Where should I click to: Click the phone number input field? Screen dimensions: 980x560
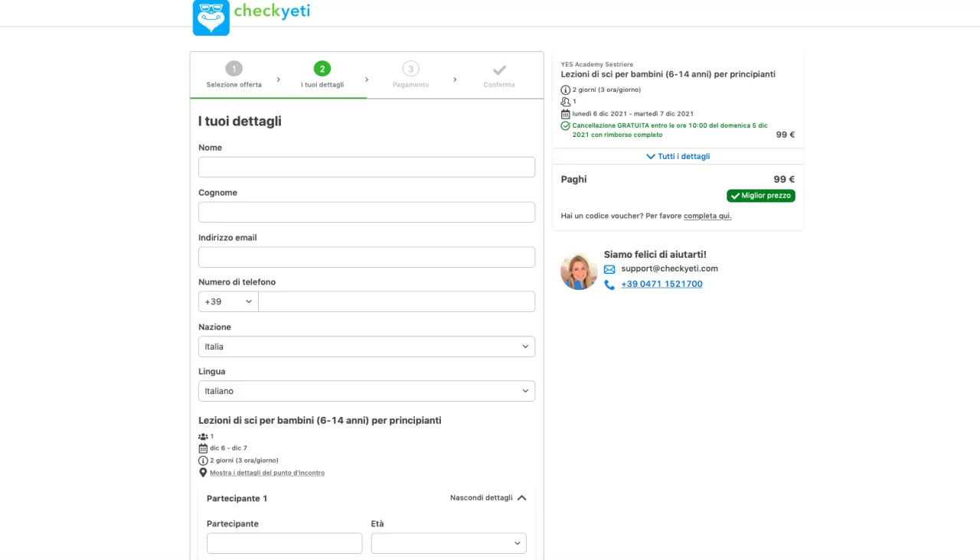[x=397, y=301]
